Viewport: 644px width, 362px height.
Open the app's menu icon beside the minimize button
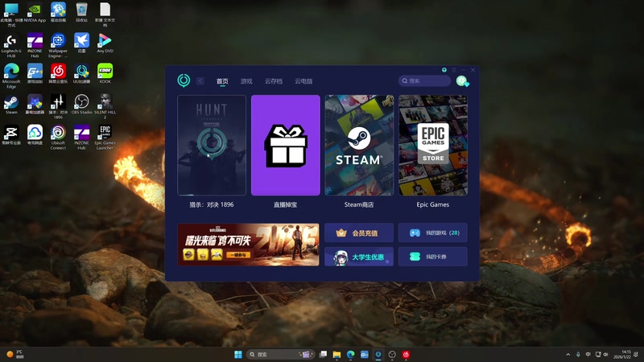click(454, 70)
